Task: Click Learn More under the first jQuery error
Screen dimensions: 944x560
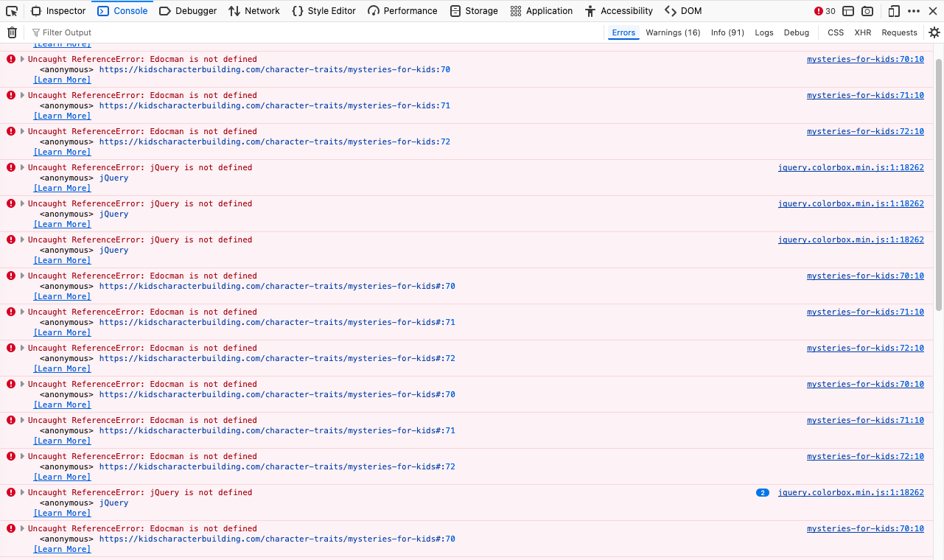Action: (x=63, y=188)
